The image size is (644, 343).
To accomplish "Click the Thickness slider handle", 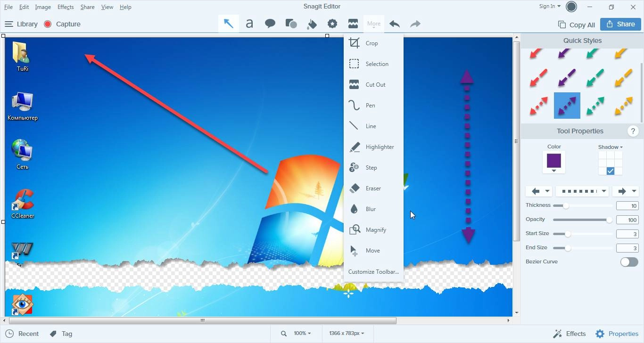I will tap(566, 205).
